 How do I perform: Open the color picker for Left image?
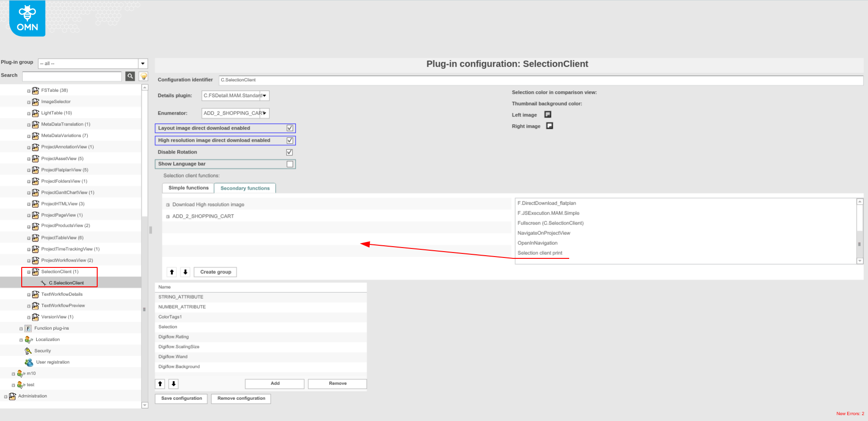pyautogui.click(x=547, y=115)
